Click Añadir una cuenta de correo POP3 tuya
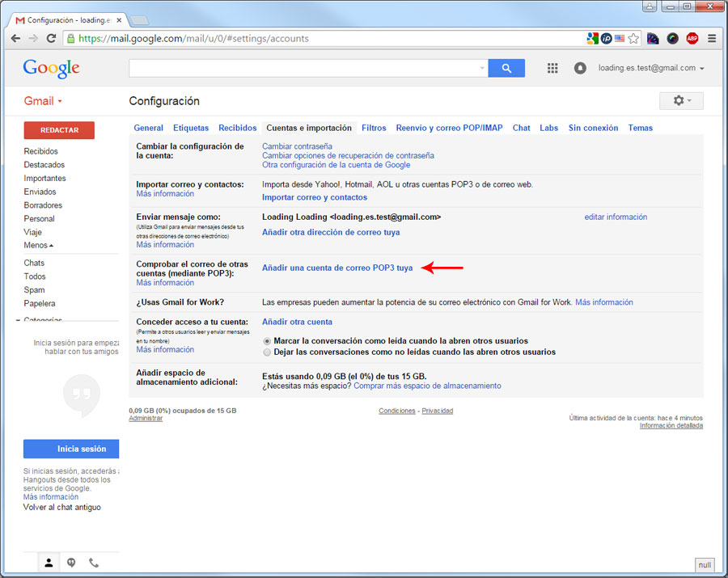Screen dimensions: 728x578 coord(337,268)
